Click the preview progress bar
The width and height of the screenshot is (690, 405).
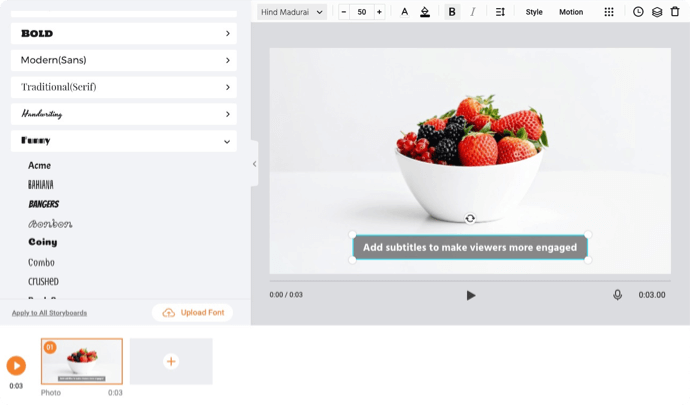(x=470, y=280)
